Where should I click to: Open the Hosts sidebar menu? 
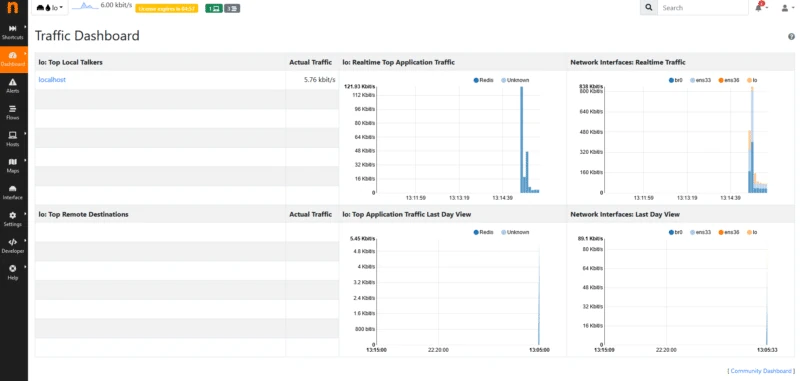pos(13,139)
